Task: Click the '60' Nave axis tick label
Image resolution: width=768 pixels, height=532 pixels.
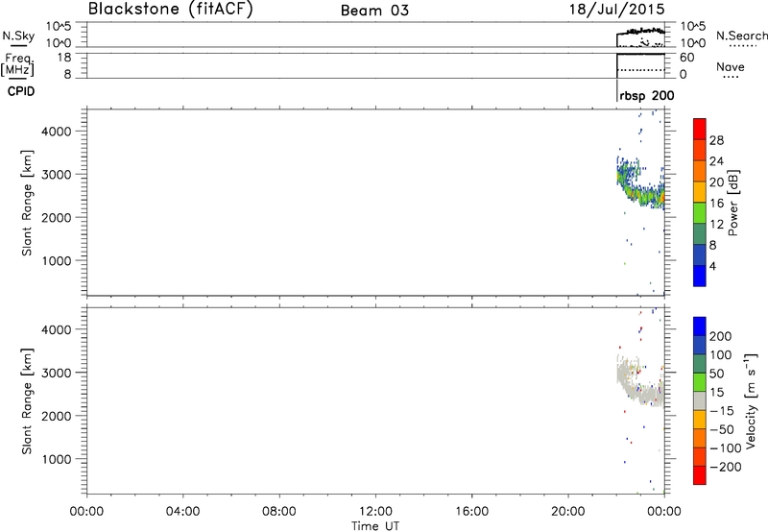Action: (x=686, y=58)
